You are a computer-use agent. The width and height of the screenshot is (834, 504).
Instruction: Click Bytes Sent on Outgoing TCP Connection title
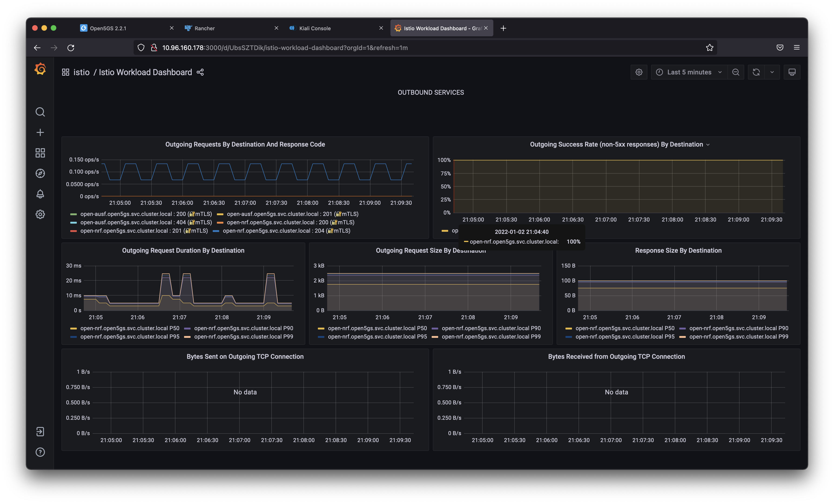click(245, 356)
